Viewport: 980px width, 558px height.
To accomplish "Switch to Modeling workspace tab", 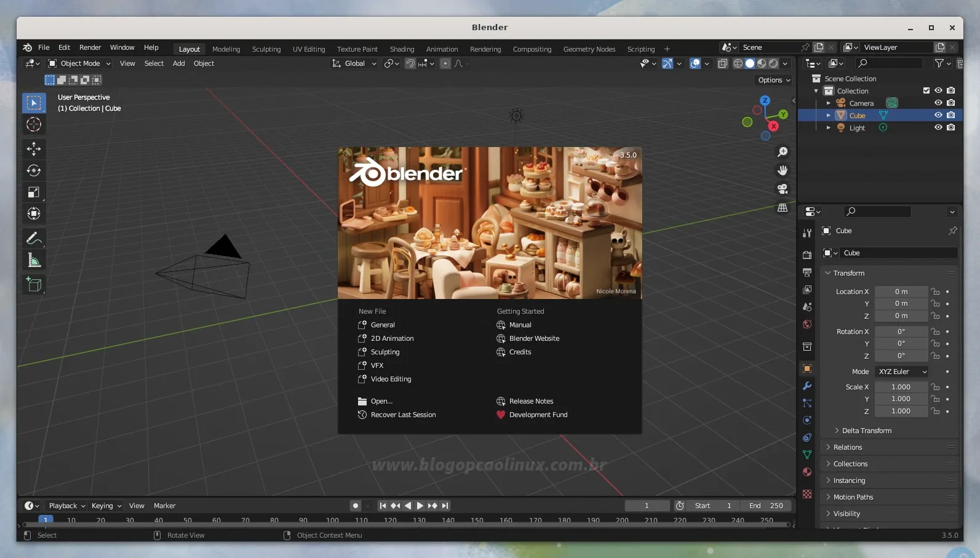I will pos(226,49).
